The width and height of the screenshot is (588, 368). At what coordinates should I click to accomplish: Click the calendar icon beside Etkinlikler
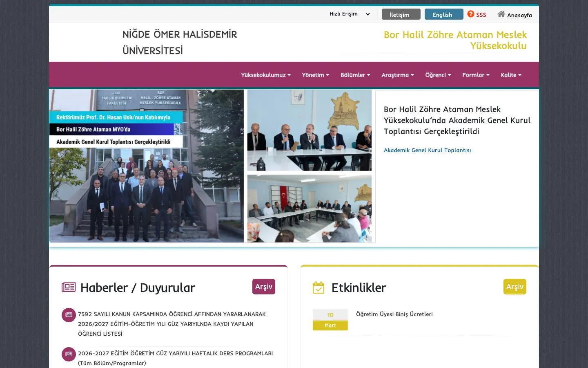[318, 287]
